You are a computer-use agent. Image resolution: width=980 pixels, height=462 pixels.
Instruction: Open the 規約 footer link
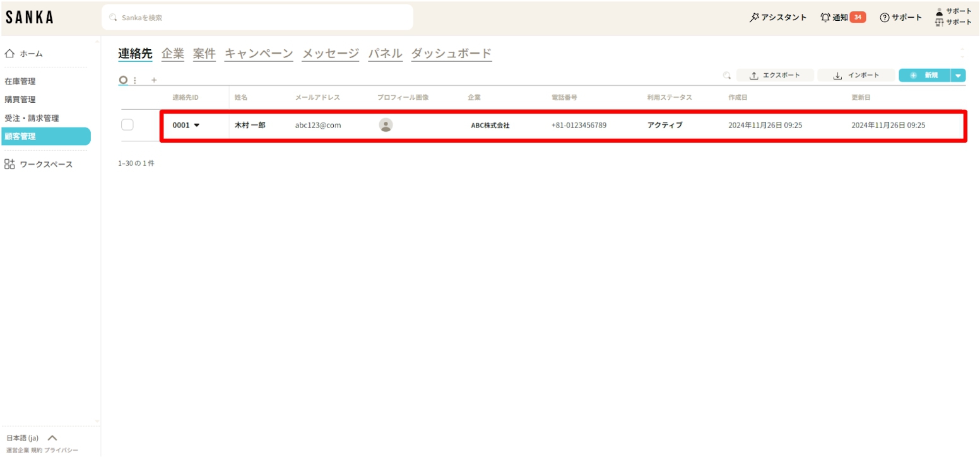pyautogui.click(x=37, y=451)
